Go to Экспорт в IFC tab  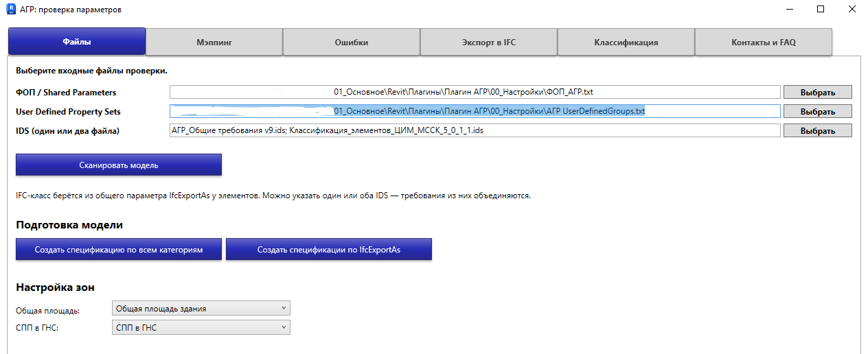(x=489, y=42)
